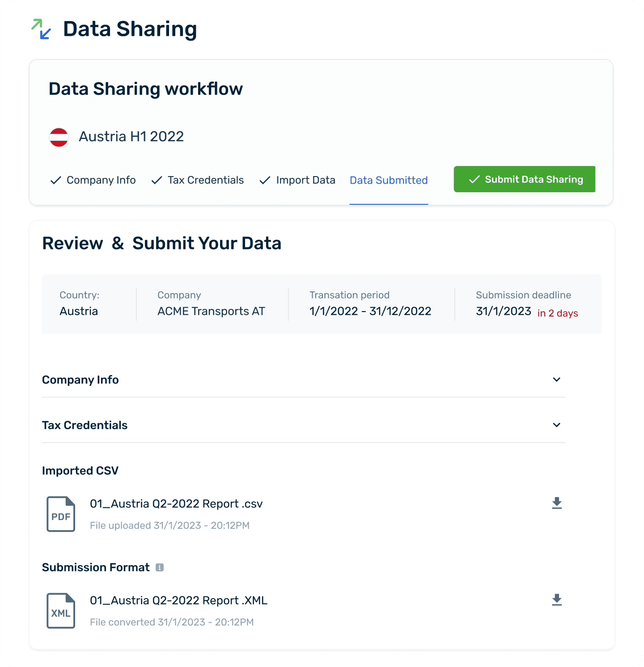
Task: Click the Submit Data Sharing button
Action: click(525, 179)
